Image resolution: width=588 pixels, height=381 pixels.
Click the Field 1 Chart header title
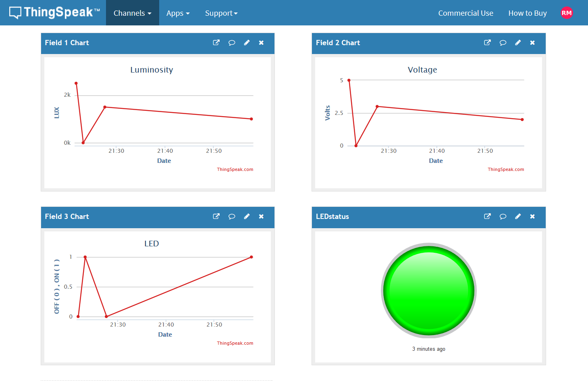67,43
